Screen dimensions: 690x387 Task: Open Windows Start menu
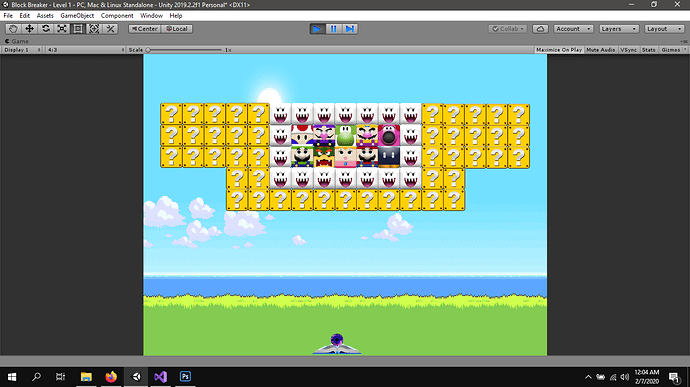click(x=12, y=377)
